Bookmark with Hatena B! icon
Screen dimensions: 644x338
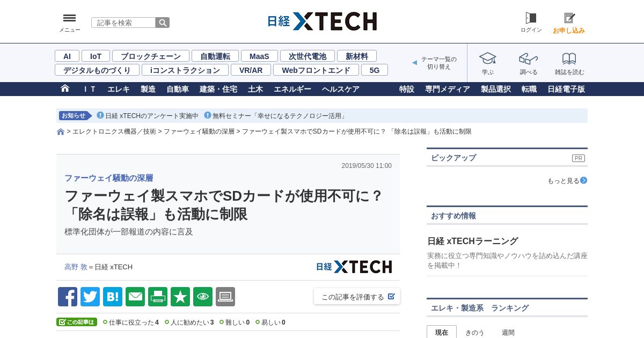[x=113, y=297]
